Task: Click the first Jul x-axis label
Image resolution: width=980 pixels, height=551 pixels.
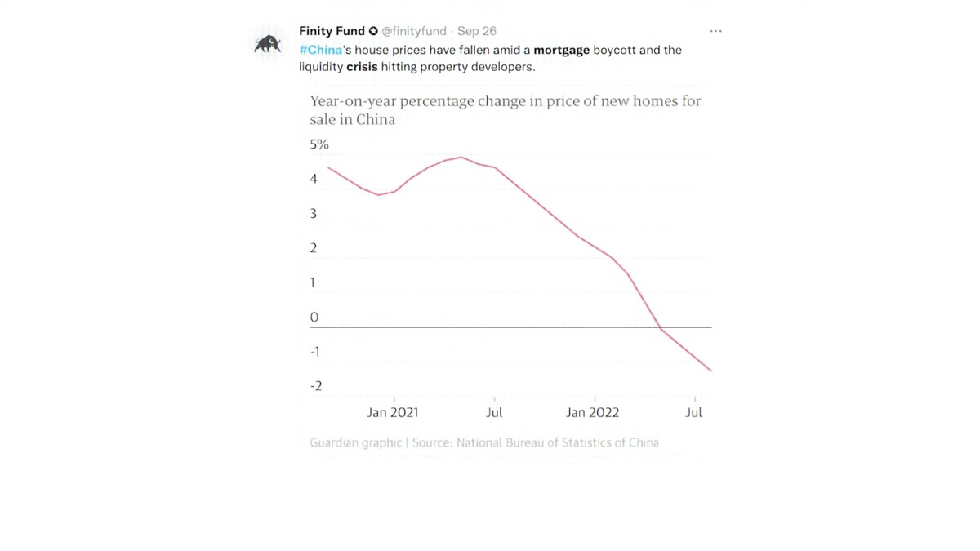Action: click(x=494, y=412)
